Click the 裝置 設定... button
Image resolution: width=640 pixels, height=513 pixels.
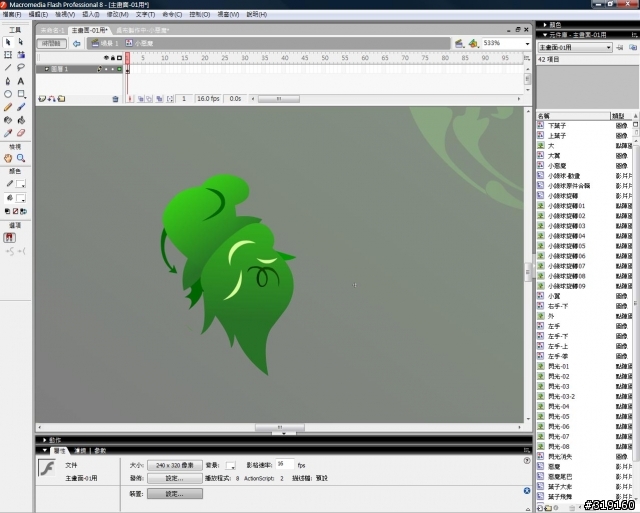(x=175, y=494)
